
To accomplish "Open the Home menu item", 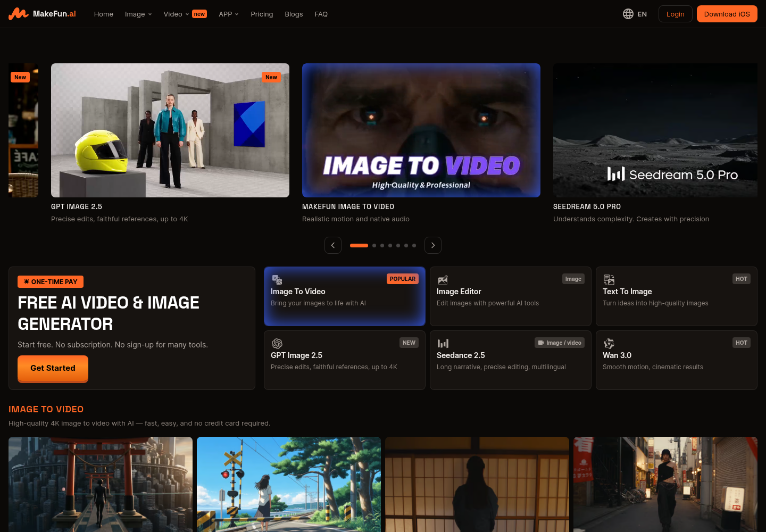I will click(104, 14).
